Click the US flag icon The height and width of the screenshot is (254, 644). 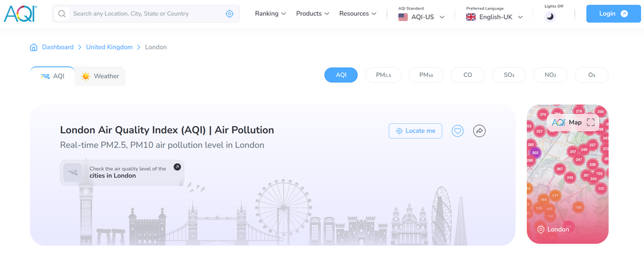403,17
